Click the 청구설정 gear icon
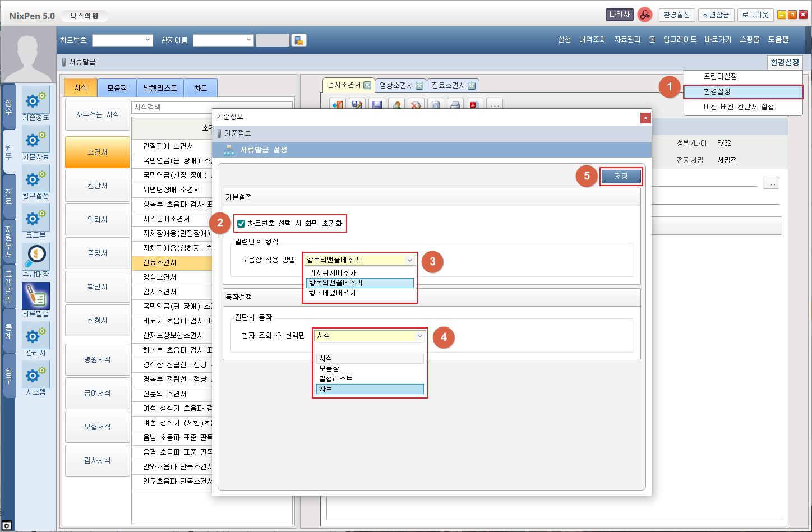This screenshot has height=532, width=812. tap(36, 179)
